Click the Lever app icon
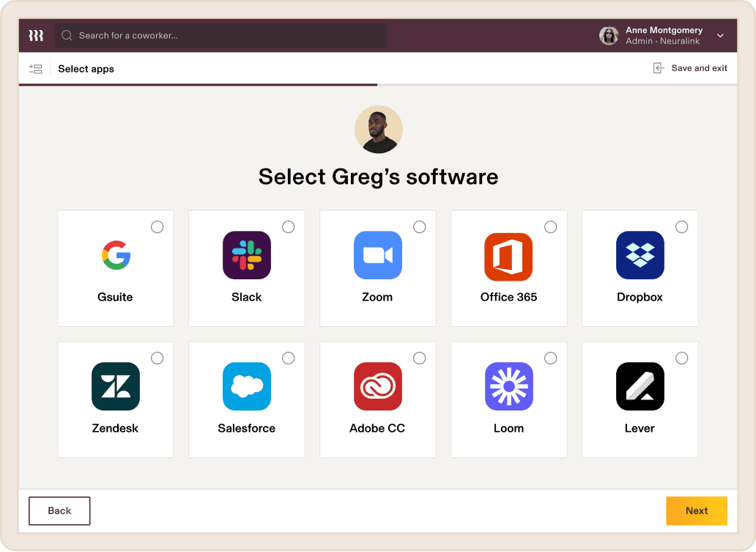Image resolution: width=756 pixels, height=552 pixels. (x=640, y=386)
